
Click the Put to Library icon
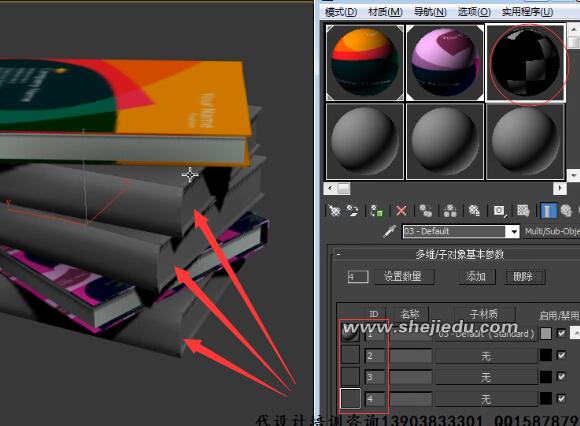point(474,211)
